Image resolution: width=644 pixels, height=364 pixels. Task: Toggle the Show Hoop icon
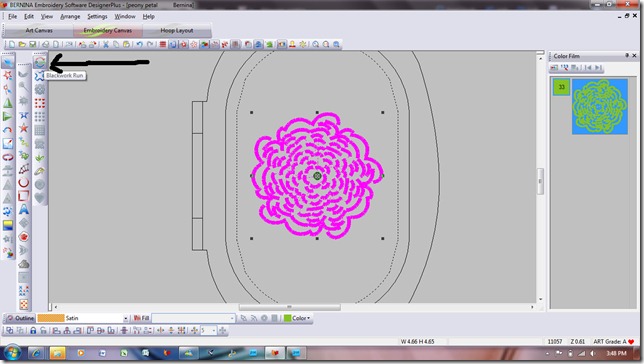pos(173,44)
